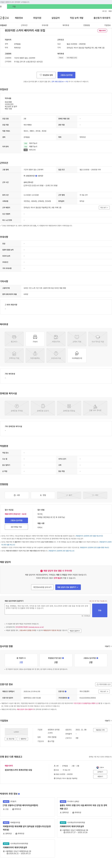Click the heart icon on 관심정보 등록
The image size is (112, 868).
coord(41,75)
